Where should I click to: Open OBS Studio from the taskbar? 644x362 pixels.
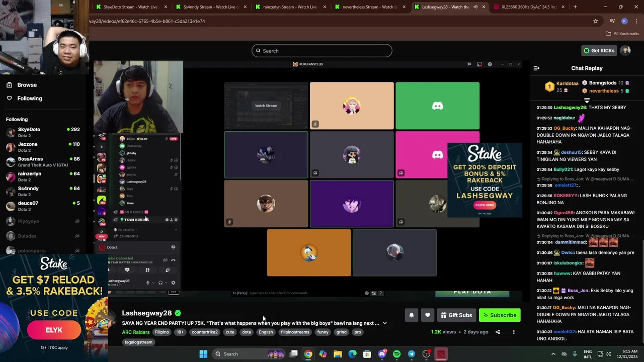426,354
